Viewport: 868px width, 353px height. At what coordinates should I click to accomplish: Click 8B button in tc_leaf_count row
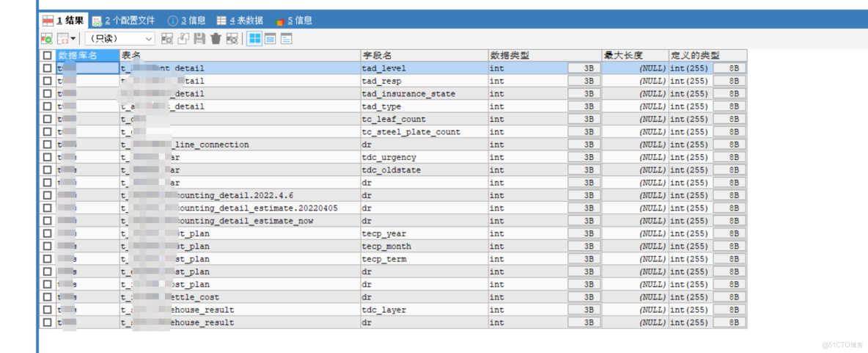[x=729, y=119]
